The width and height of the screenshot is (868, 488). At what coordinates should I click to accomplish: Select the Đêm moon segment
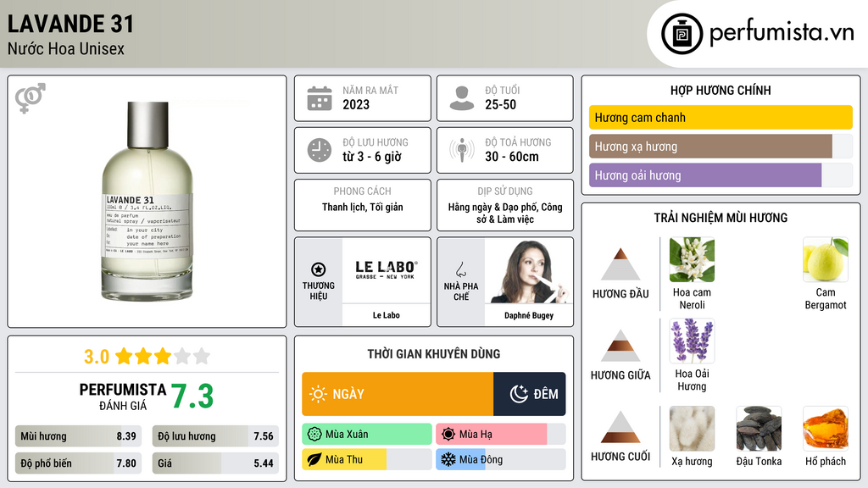530,394
